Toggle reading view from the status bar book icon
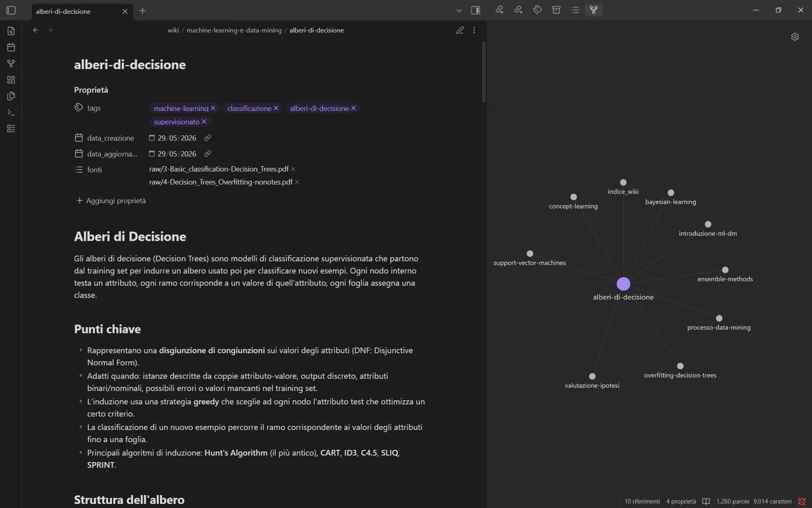The width and height of the screenshot is (812, 508). [706, 502]
